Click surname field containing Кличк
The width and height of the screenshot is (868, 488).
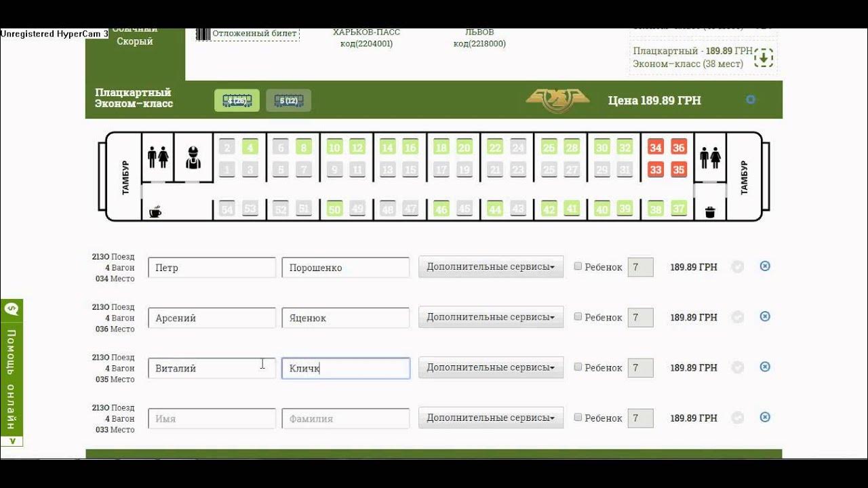346,368
